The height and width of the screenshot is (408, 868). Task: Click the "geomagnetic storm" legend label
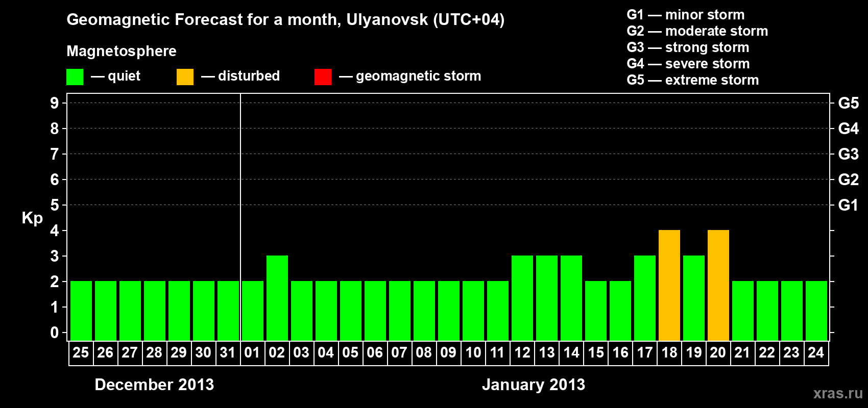(x=418, y=76)
